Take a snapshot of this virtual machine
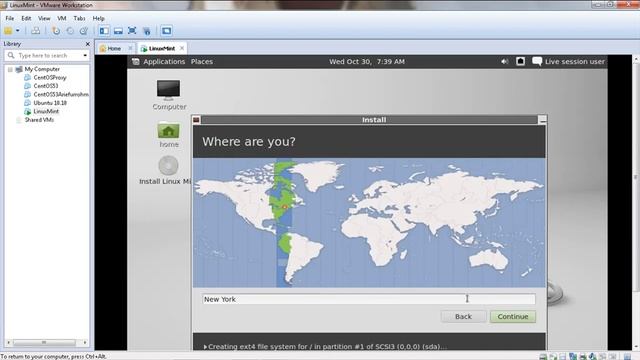The image size is (640, 360). pos(56,31)
